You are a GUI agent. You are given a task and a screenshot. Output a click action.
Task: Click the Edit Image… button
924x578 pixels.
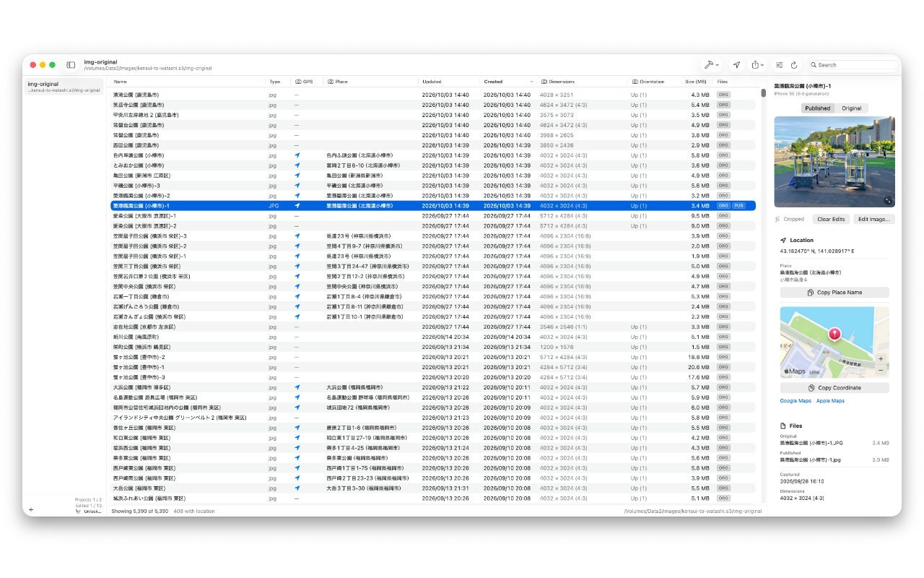874,219
